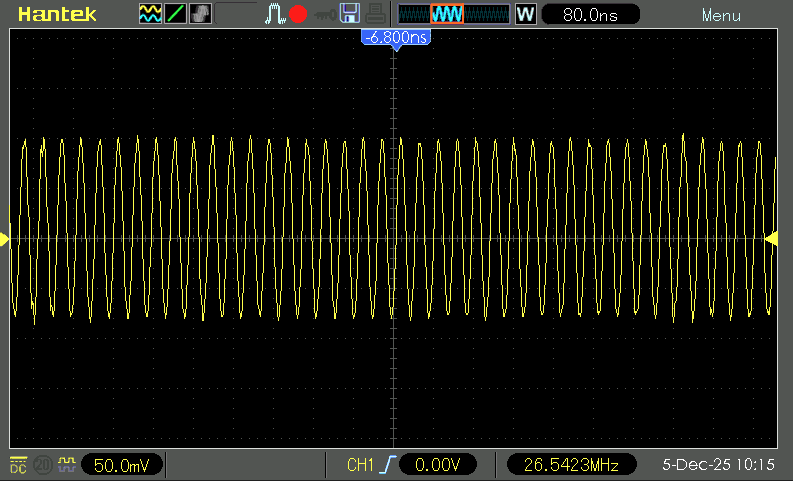This screenshot has width=793, height=481.
Task: Click the floppy disk save icon
Action: (350, 14)
